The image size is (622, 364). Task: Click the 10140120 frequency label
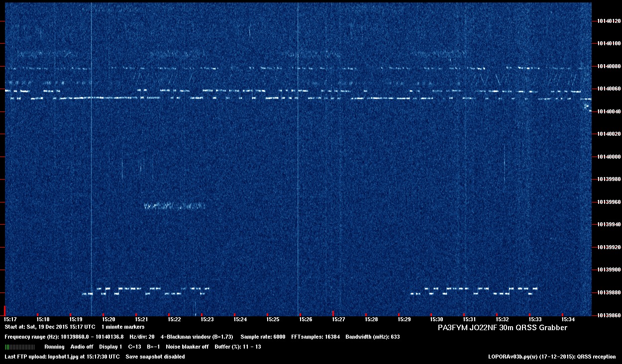point(609,21)
